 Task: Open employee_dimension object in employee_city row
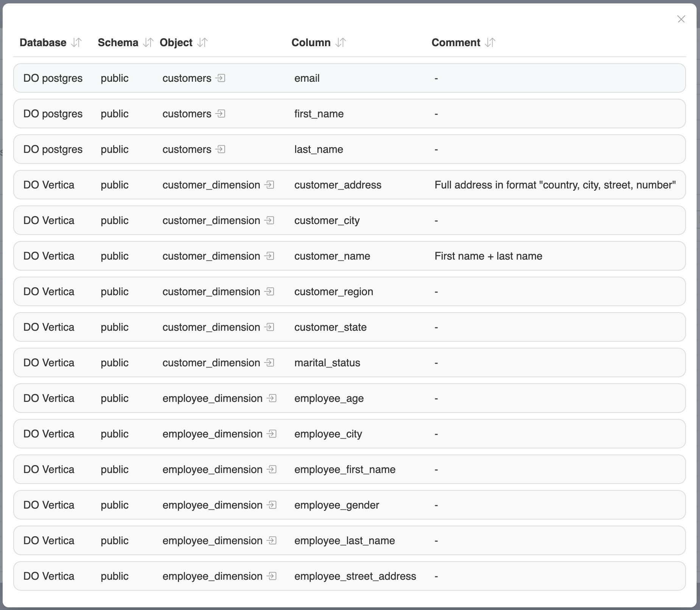[272, 434]
